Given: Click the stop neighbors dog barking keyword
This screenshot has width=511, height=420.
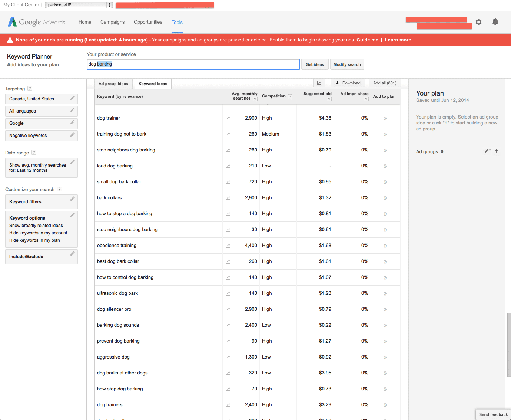Looking at the screenshot, I should pos(126,150).
